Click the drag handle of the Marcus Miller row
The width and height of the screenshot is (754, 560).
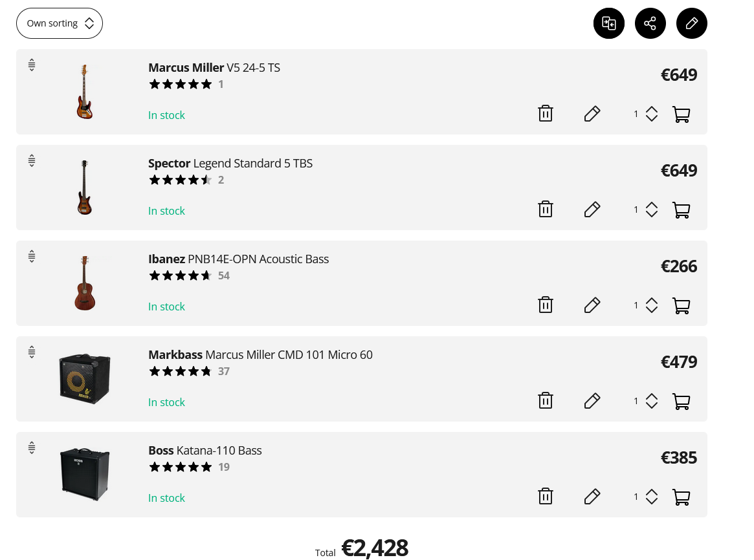pyautogui.click(x=32, y=65)
